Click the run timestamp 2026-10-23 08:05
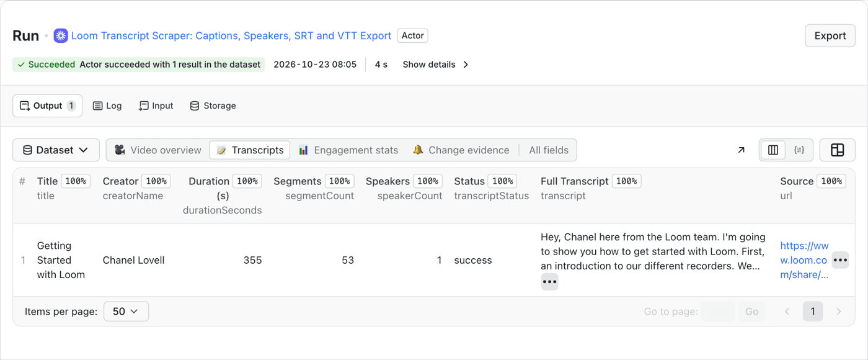Image resolution: width=868 pixels, height=360 pixels. pos(315,65)
